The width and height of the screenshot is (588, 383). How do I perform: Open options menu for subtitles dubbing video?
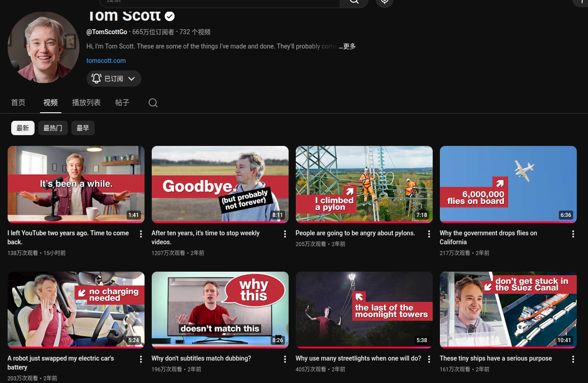click(x=285, y=359)
